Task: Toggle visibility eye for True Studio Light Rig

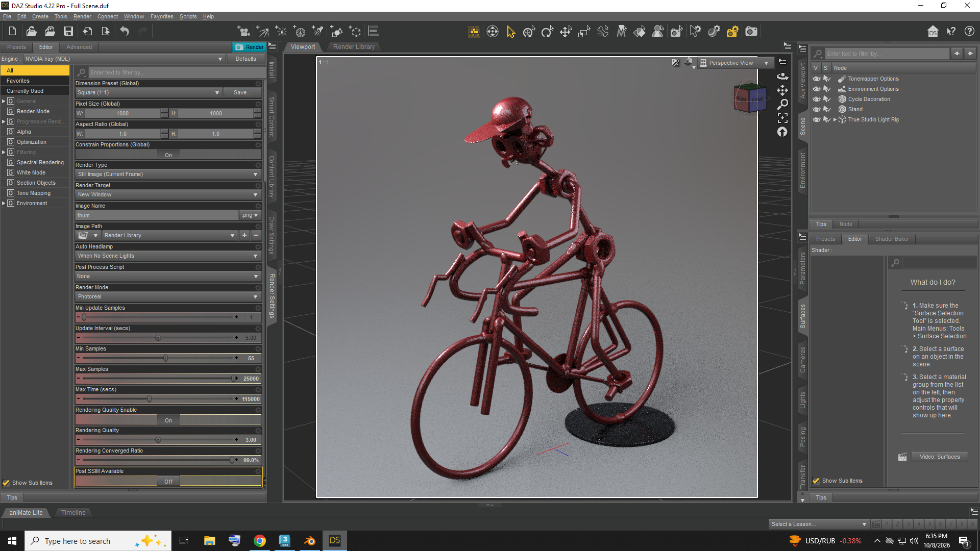Action: 817,119
